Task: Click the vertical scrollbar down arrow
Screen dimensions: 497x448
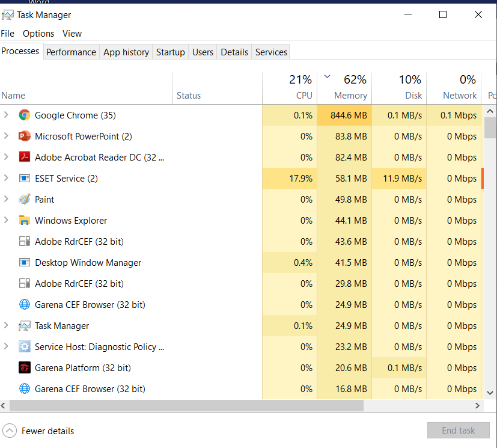Action: [490, 393]
